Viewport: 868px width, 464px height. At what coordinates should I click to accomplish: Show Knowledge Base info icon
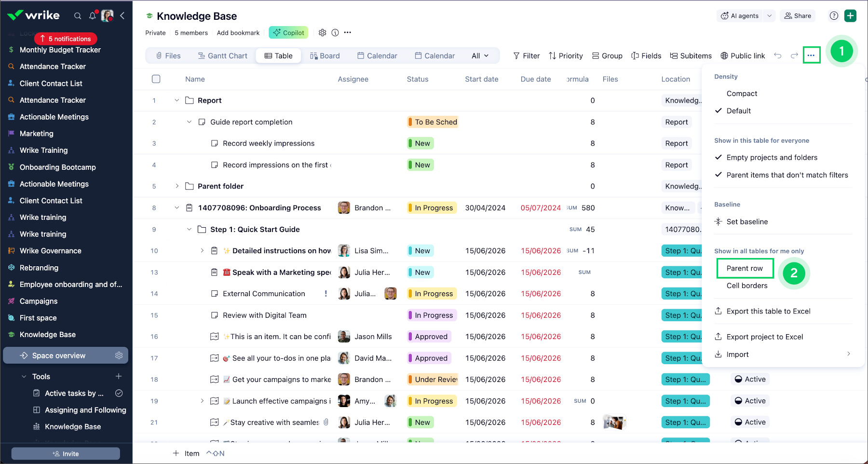tap(335, 33)
